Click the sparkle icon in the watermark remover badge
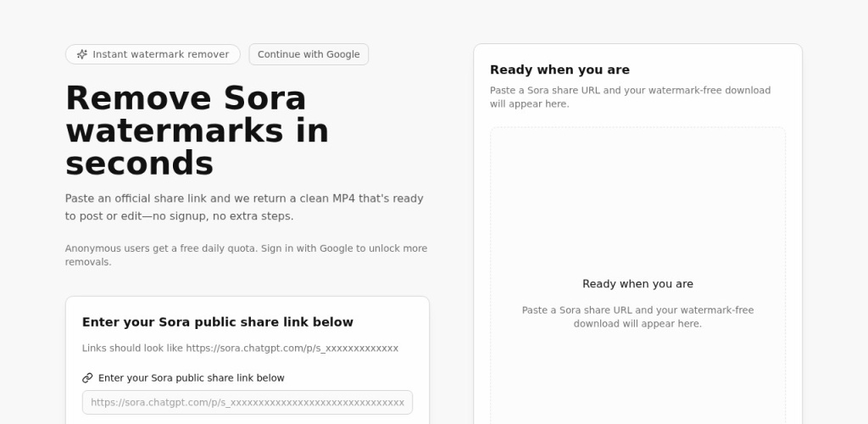 (82, 54)
